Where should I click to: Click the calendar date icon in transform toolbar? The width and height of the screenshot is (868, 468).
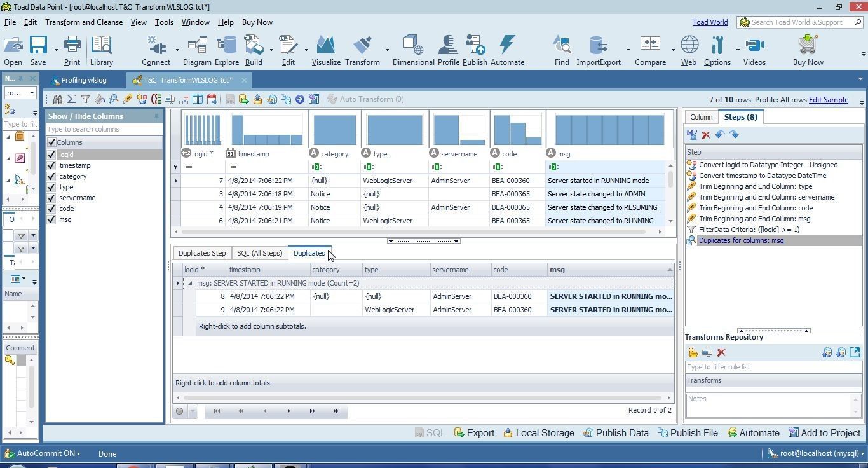(x=212, y=99)
